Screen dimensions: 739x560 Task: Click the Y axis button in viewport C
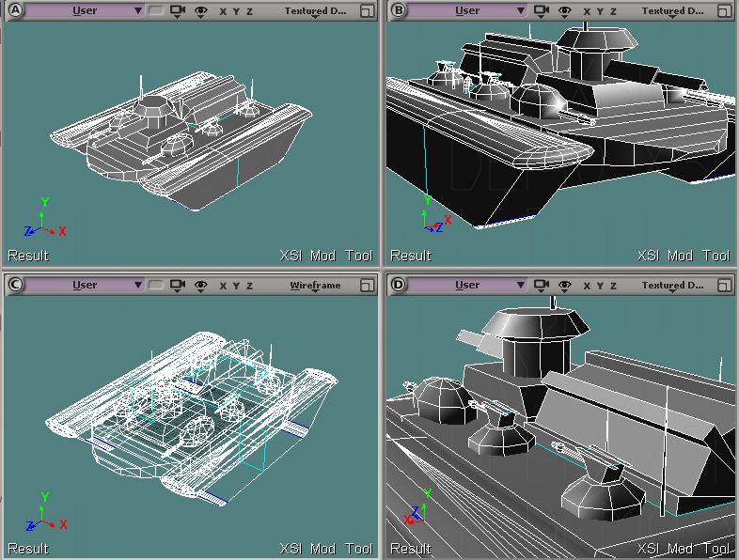click(236, 286)
